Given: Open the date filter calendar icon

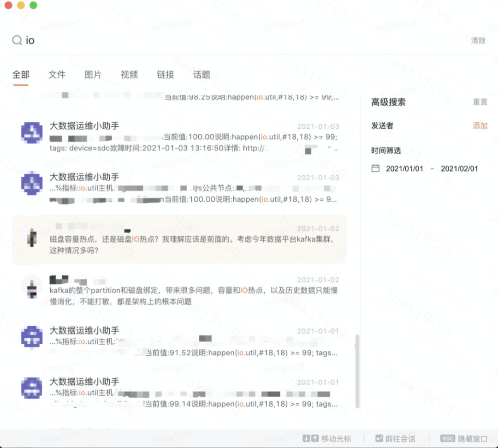Looking at the screenshot, I should 375,168.
